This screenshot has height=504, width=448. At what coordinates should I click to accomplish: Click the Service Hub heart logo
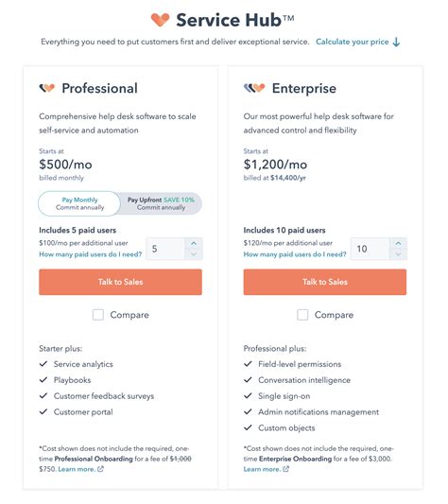(160, 20)
